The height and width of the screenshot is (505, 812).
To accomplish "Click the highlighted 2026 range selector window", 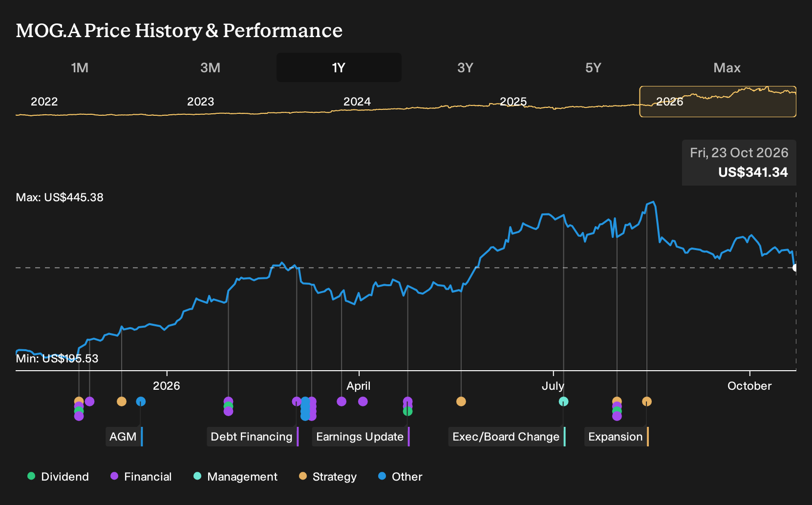I will pos(718,102).
